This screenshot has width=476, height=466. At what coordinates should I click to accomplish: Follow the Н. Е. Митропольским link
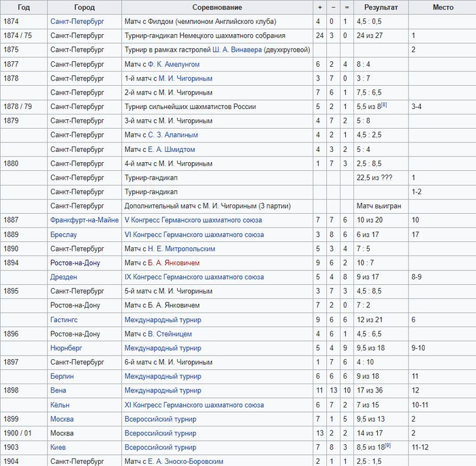(x=182, y=249)
